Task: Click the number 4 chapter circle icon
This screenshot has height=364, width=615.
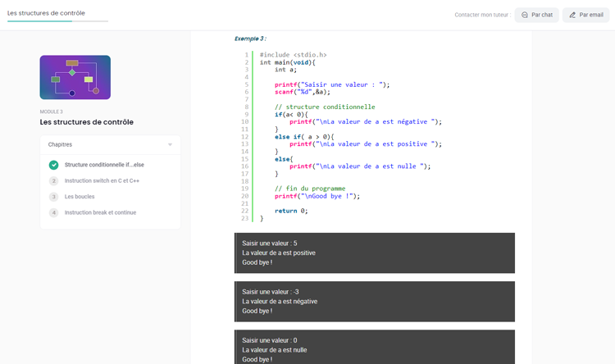Action: [x=54, y=212]
